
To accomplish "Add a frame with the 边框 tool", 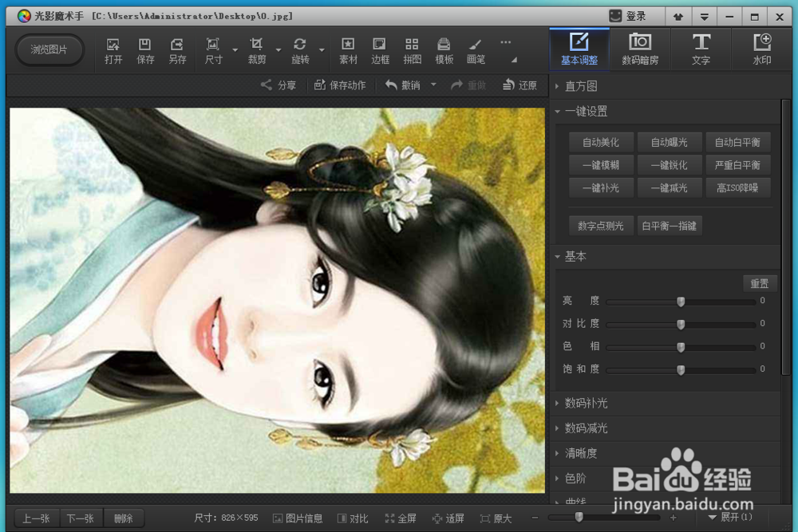I will click(380, 51).
